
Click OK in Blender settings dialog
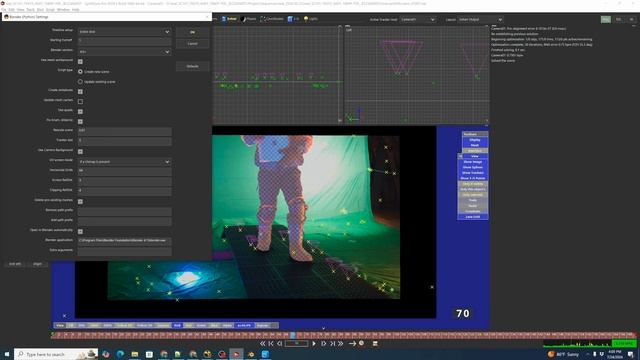(x=193, y=32)
